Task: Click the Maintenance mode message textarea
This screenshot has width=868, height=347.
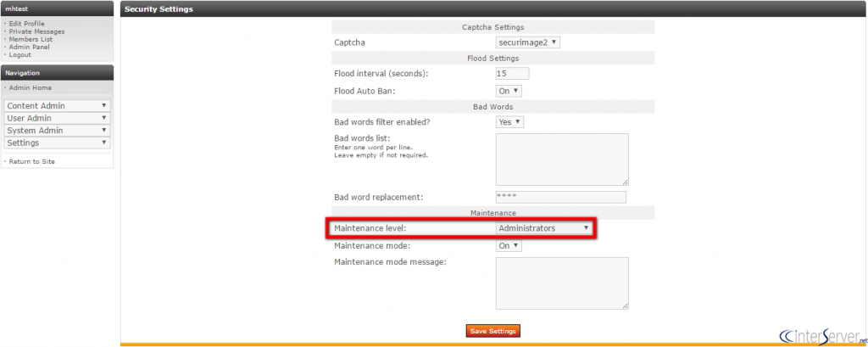Action: click(x=562, y=283)
